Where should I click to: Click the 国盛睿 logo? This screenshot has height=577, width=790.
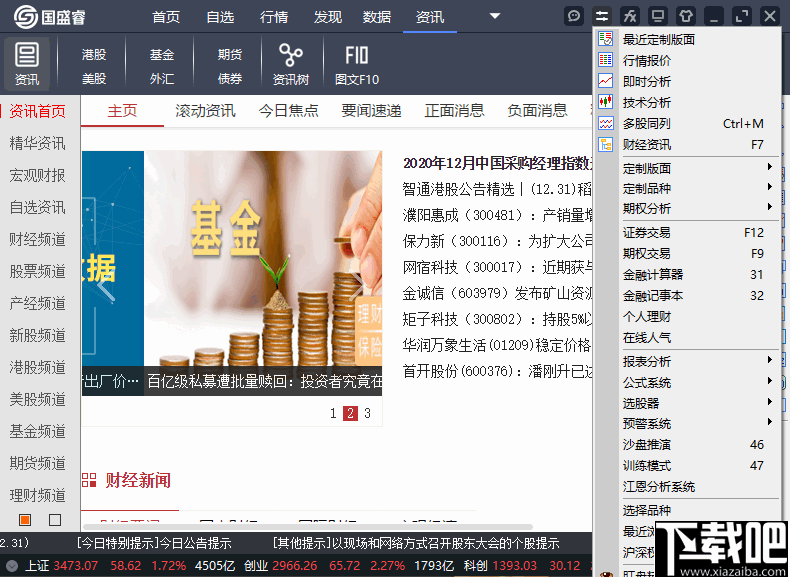(x=49, y=17)
